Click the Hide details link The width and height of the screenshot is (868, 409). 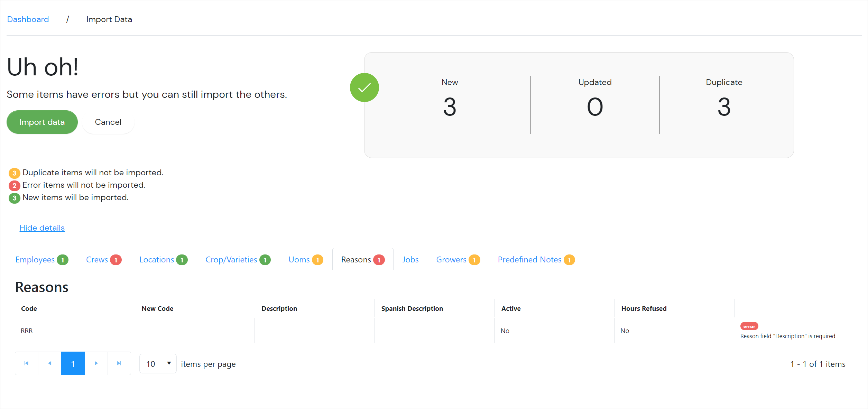coord(42,228)
